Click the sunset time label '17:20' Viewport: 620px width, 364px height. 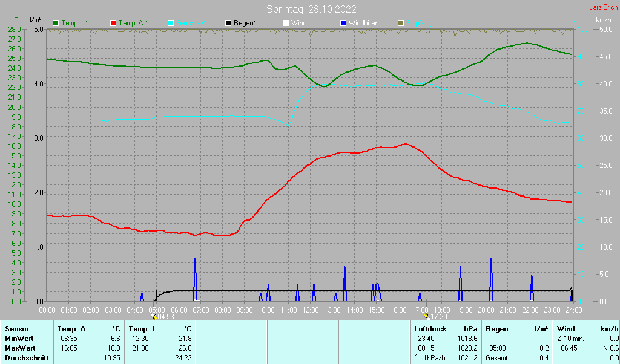coord(439,317)
